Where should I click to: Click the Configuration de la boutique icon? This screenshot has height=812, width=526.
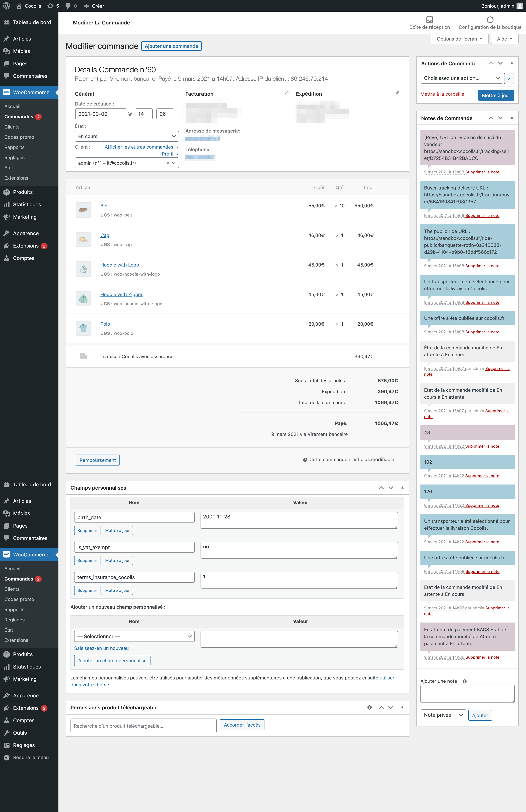click(490, 20)
